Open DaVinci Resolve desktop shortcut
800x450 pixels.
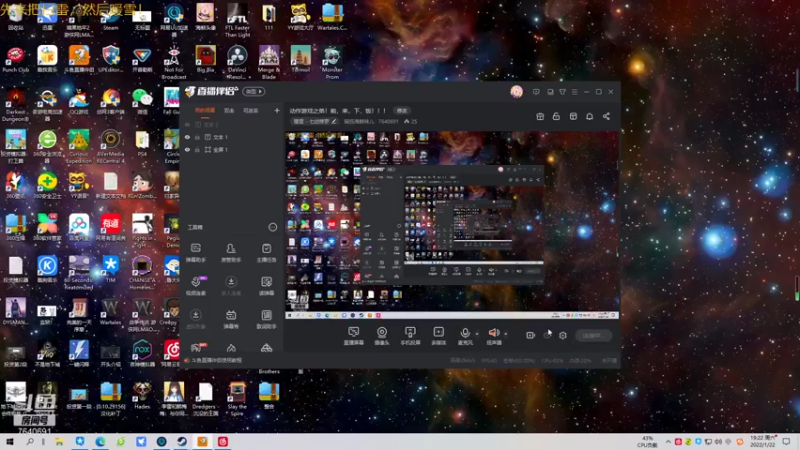pyautogui.click(x=237, y=62)
